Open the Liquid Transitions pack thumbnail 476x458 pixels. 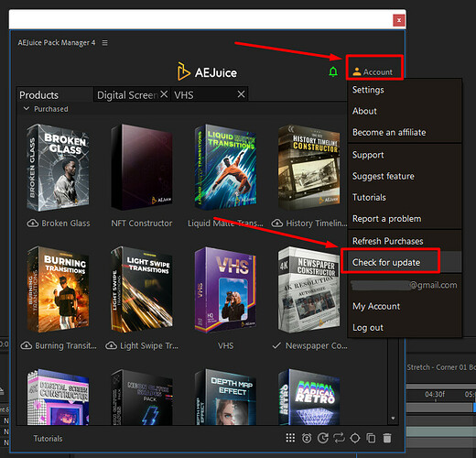point(225,167)
